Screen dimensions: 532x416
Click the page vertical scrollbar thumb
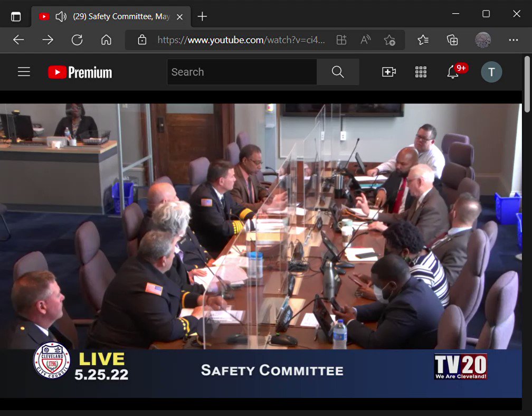click(x=527, y=84)
